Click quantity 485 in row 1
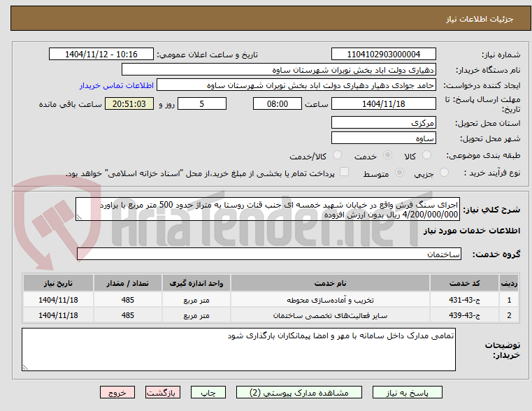The image size is (532, 411). (127, 300)
